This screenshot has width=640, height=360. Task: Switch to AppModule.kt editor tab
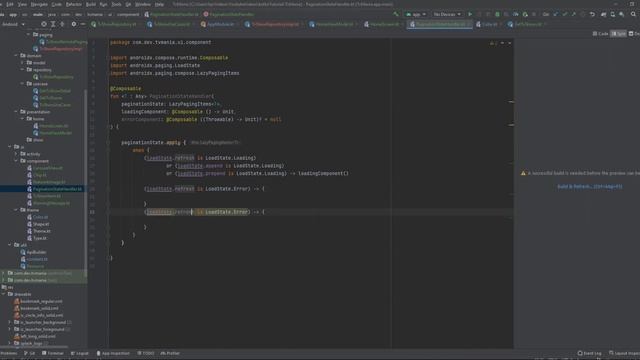click(x=219, y=24)
